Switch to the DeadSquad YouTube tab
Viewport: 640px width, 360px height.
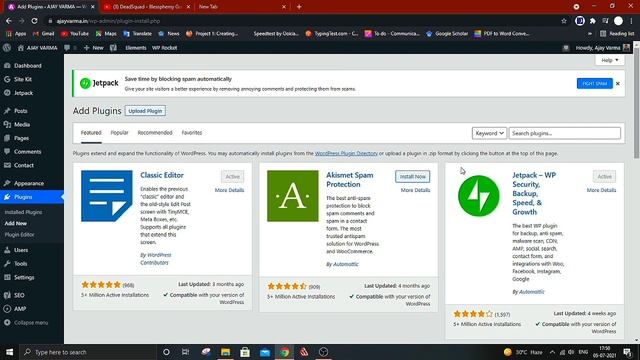click(146, 7)
